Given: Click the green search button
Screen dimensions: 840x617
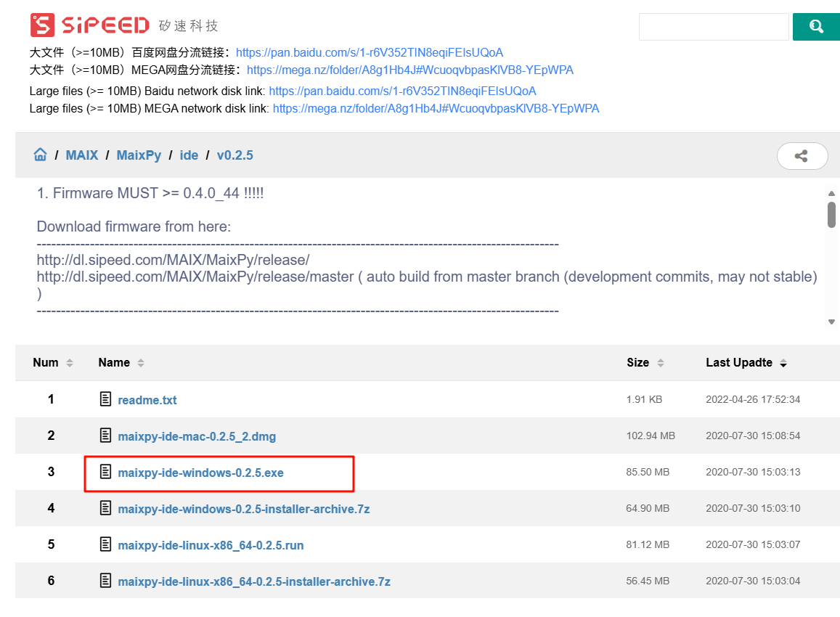Looking at the screenshot, I should click(817, 27).
